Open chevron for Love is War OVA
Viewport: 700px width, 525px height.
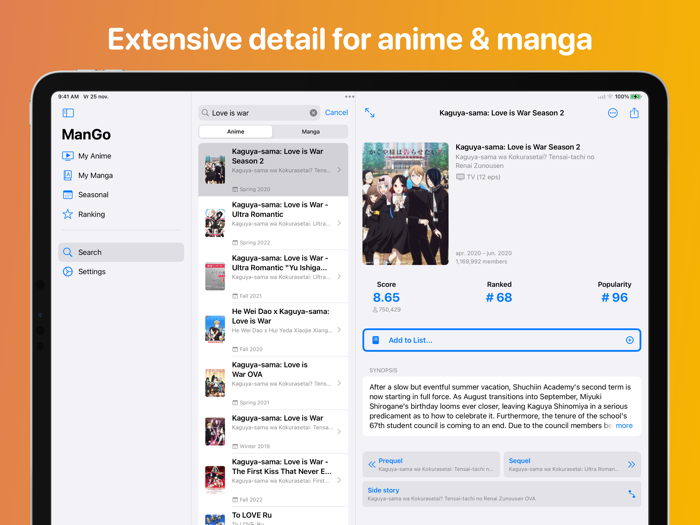coord(339,383)
